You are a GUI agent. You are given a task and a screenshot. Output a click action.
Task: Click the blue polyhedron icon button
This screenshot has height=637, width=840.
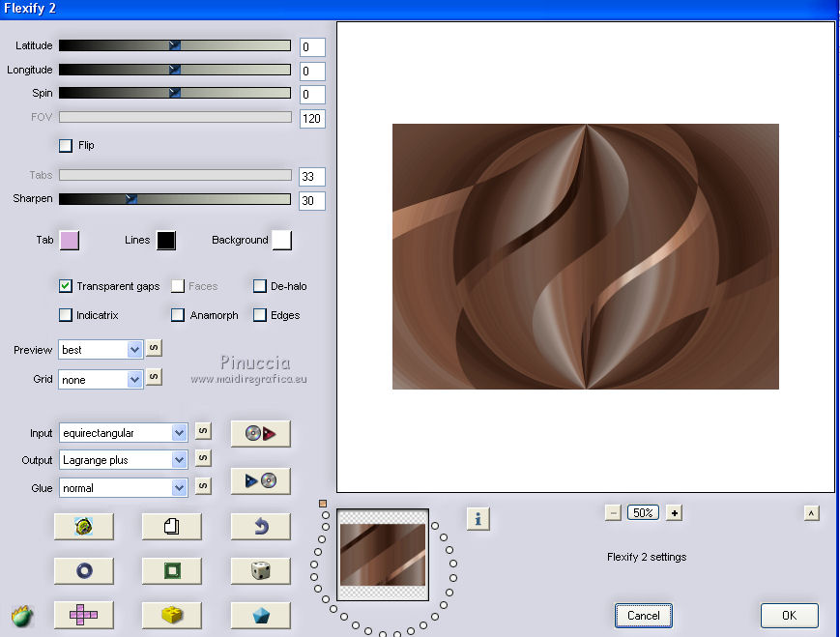[260, 615]
